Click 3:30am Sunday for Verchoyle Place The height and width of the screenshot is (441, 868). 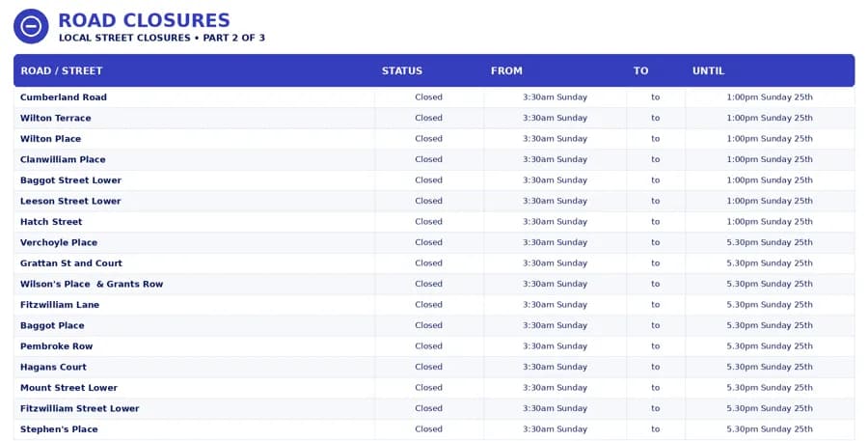[x=555, y=242]
